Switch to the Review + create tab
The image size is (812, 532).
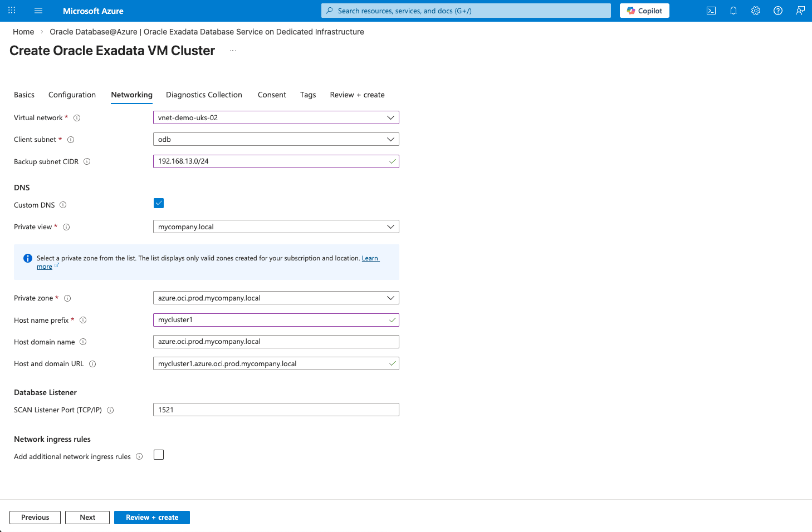click(x=357, y=95)
